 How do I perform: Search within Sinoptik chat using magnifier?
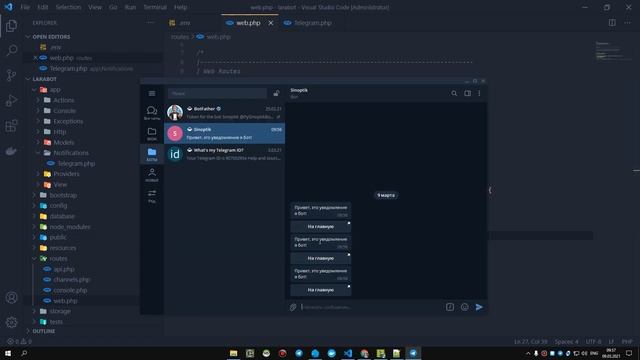click(x=454, y=93)
